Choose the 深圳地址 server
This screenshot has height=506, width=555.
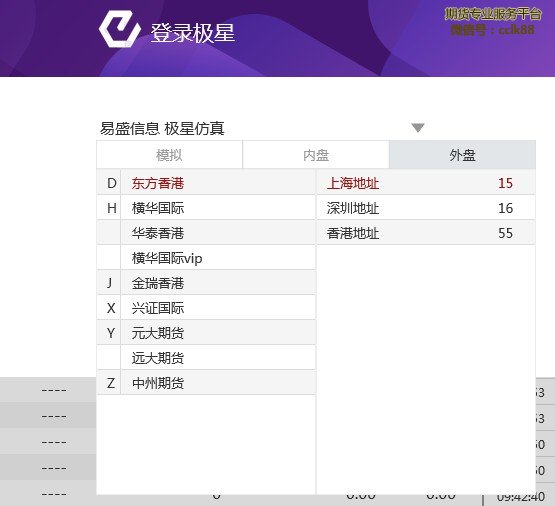[426, 208]
